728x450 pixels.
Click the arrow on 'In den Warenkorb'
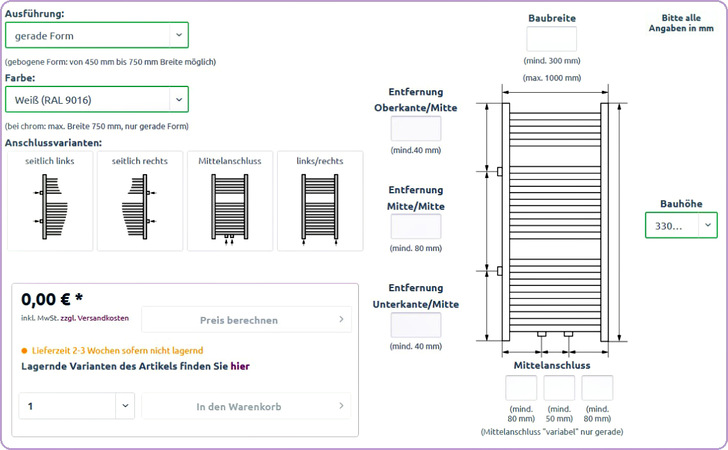341,406
